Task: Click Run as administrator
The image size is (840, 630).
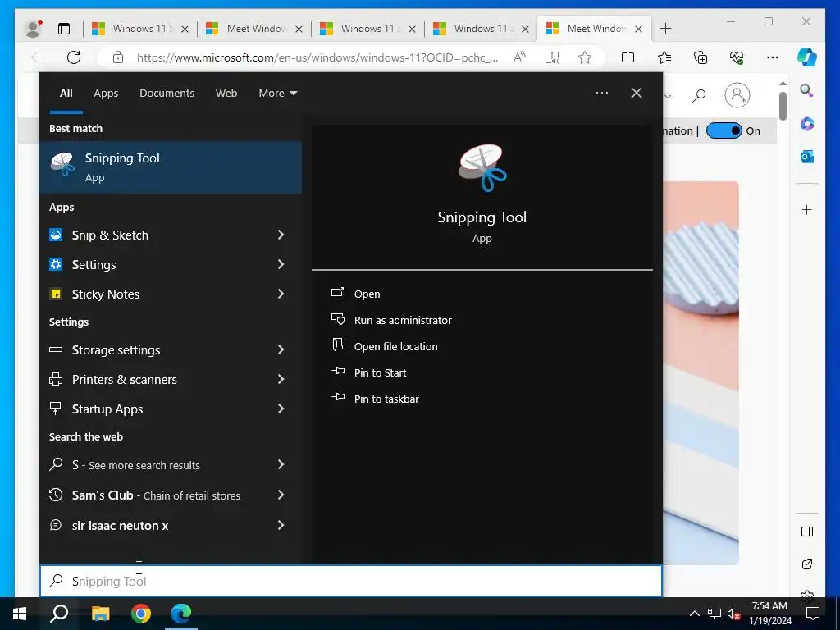Action: point(403,320)
